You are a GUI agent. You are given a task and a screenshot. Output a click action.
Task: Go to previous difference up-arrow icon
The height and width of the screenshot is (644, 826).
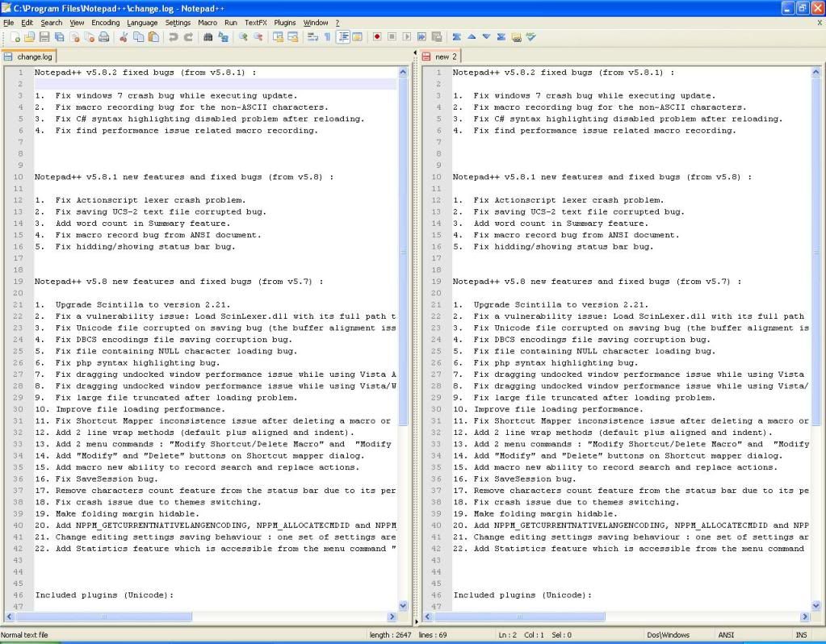[x=472, y=37]
